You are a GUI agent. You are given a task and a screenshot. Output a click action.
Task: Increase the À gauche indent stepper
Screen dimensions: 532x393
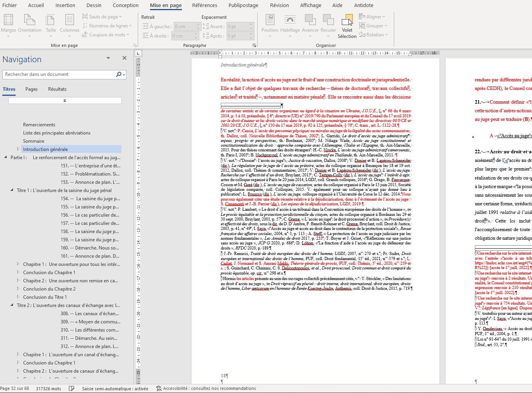click(198, 25)
